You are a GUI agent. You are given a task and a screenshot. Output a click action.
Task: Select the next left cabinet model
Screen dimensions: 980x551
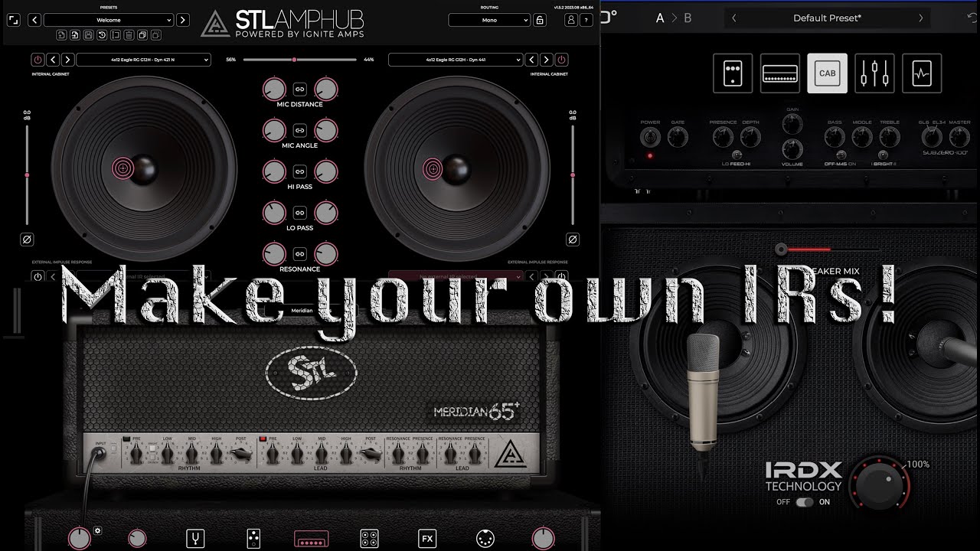67,59
